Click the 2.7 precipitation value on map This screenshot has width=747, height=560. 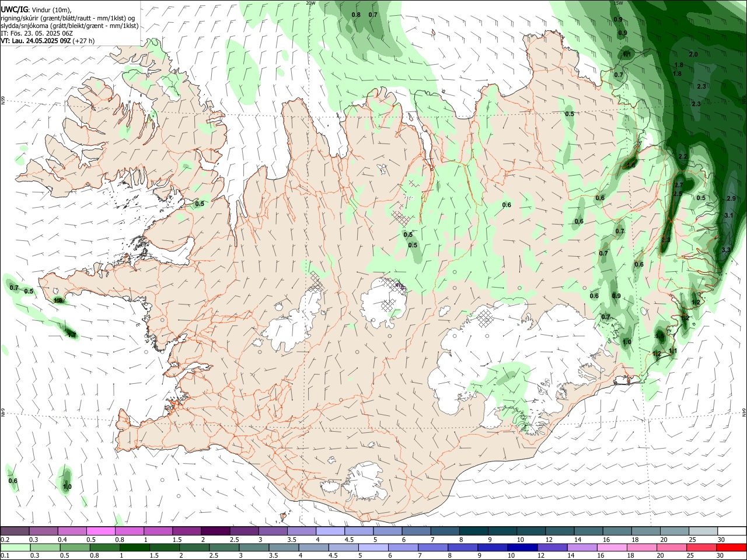[x=679, y=185]
